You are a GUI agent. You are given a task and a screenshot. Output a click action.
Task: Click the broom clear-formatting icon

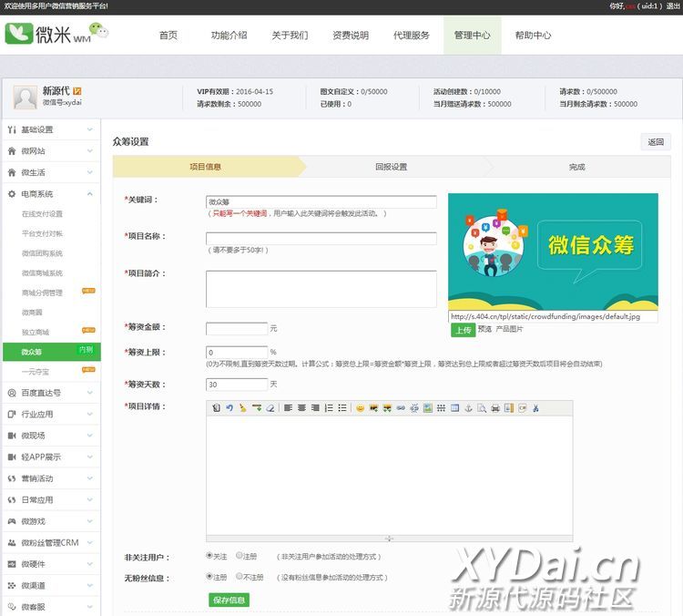243,408
